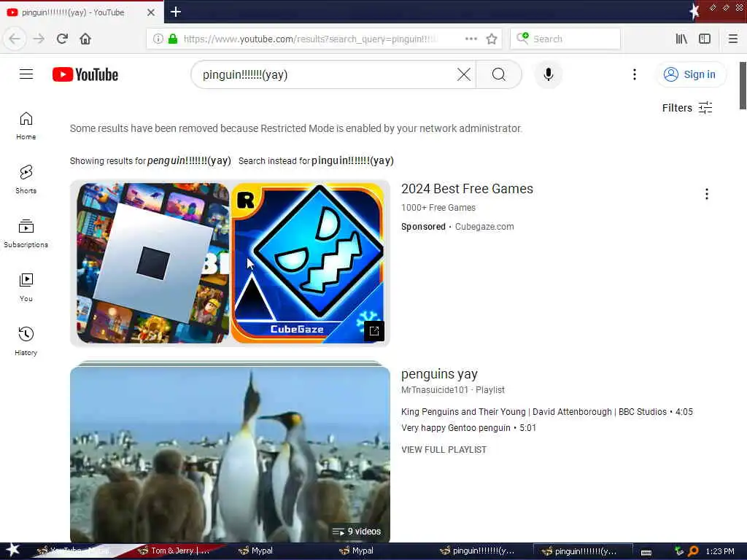The height and width of the screenshot is (560, 747).
Task: Open Shorts in the sidebar
Action: point(26,179)
